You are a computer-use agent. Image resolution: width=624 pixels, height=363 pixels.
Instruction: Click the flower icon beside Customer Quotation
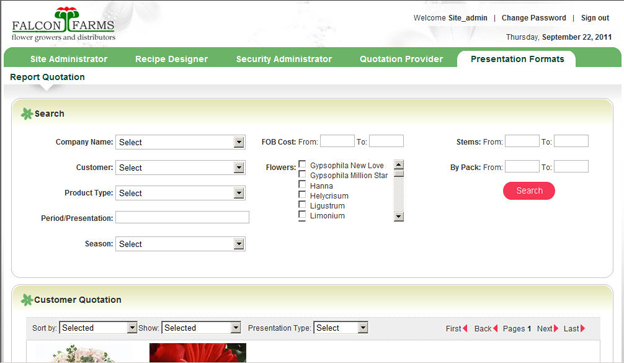(27, 300)
